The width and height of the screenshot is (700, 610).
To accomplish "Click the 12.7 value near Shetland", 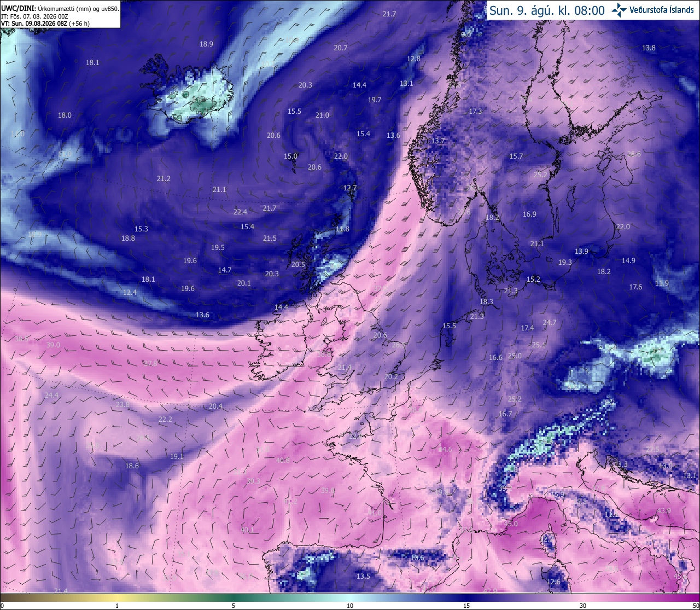I will point(350,188).
